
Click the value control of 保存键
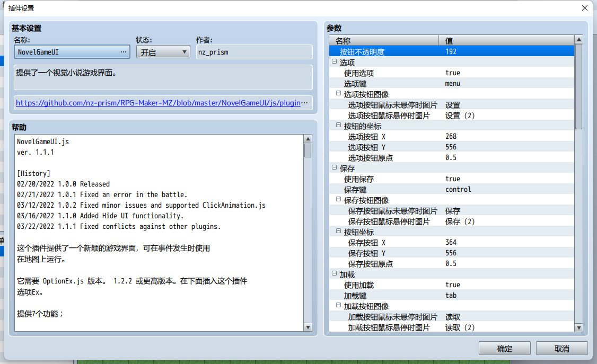point(458,189)
